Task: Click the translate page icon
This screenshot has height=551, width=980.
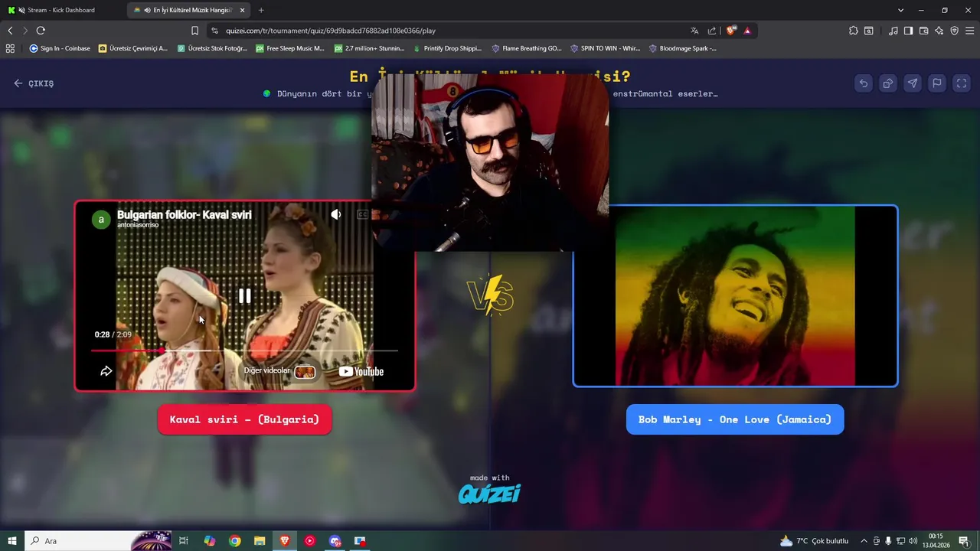Action: (694, 31)
